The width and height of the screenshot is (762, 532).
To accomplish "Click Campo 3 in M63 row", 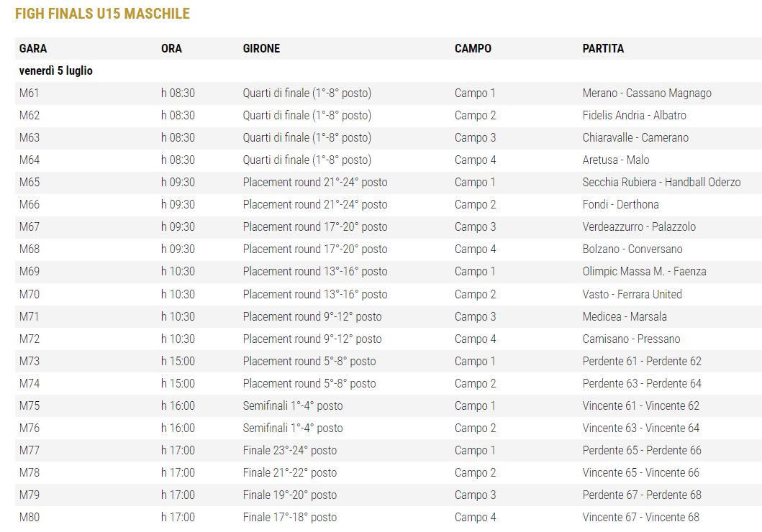I will click(476, 138).
